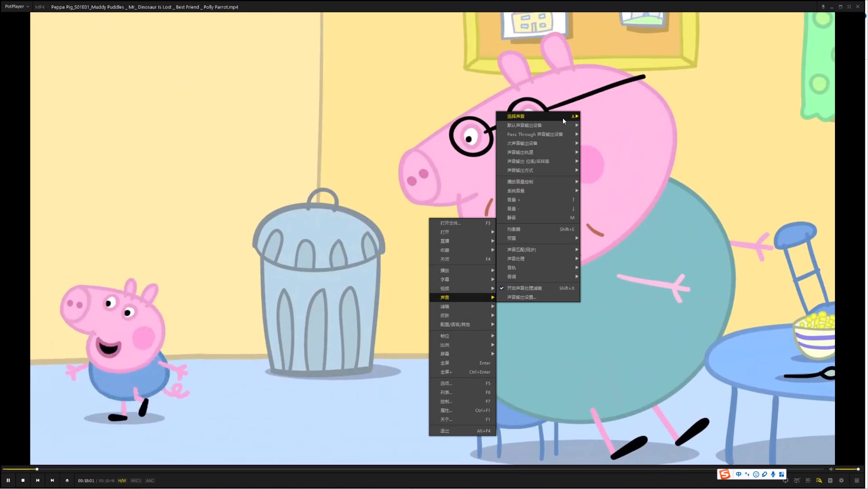Click the elapsed time 00:18:01

86,481
